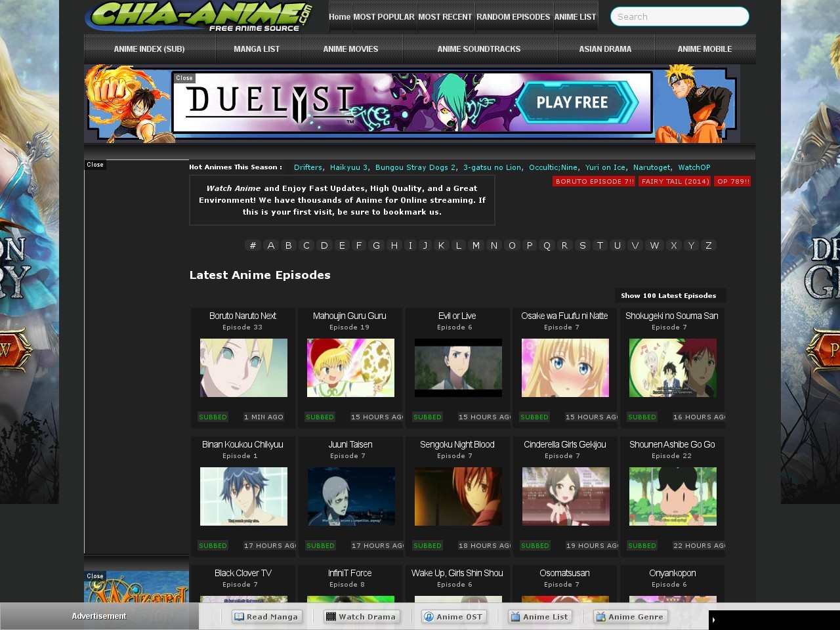
Task: Click SUBBED tag under Juuni Taisen
Action: click(x=320, y=545)
